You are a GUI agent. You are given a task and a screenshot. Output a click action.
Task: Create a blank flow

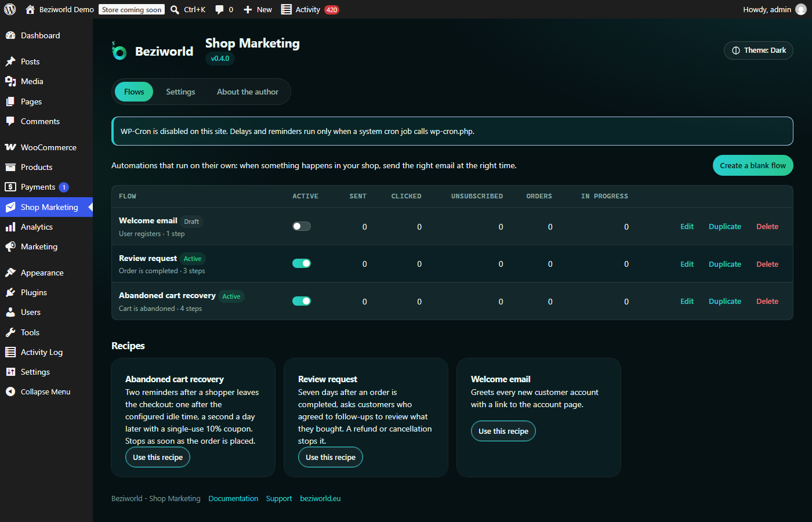[x=753, y=165]
